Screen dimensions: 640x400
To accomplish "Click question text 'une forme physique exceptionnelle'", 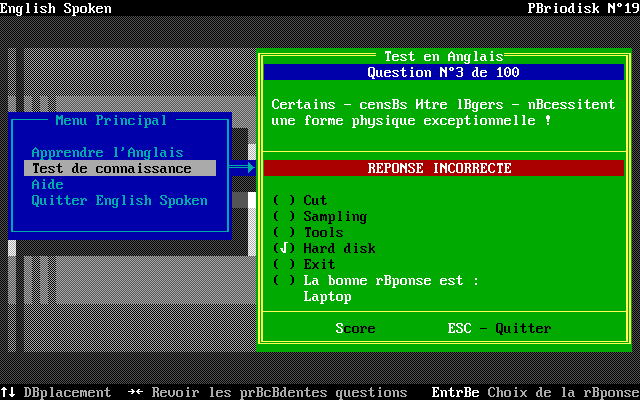I will click(403, 121).
